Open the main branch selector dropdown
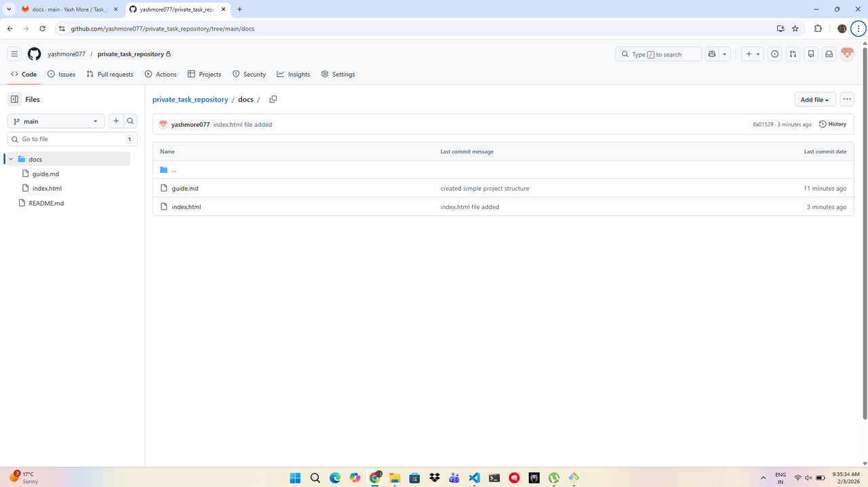Viewport: 868px width, 487px height. point(56,121)
